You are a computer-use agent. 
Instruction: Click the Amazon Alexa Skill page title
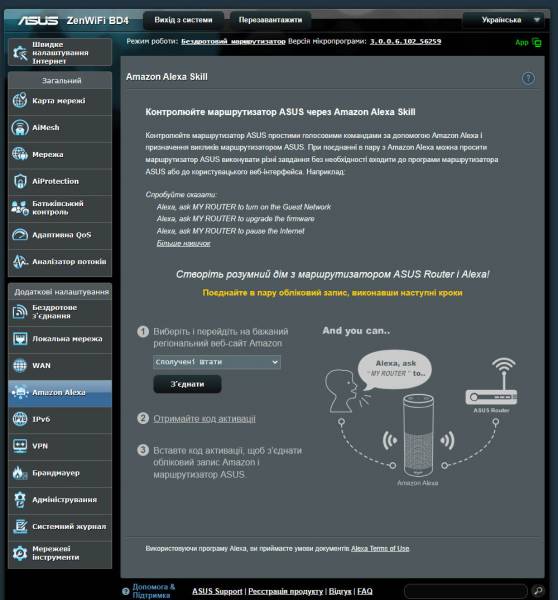point(167,77)
